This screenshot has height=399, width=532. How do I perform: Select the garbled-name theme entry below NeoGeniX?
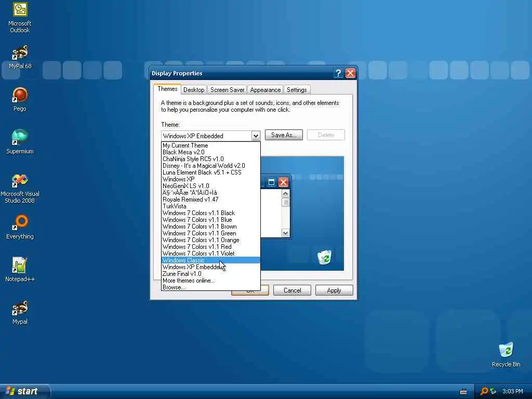(211, 193)
